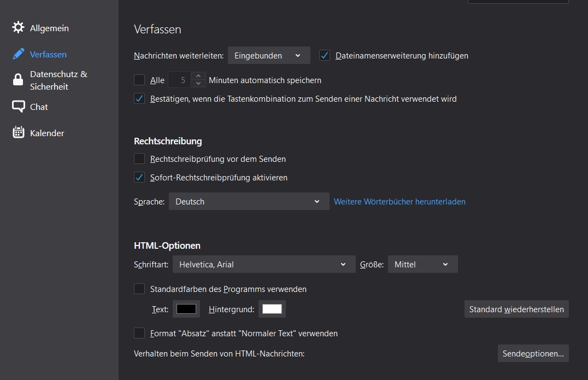Open Sendeoptionen dialog
588x380 pixels.
point(533,353)
